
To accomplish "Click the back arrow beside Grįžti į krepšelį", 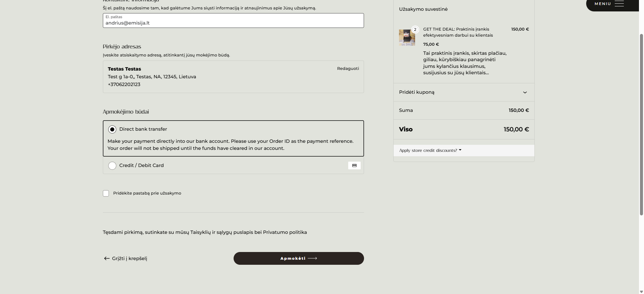I will click(x=107, y=258).
